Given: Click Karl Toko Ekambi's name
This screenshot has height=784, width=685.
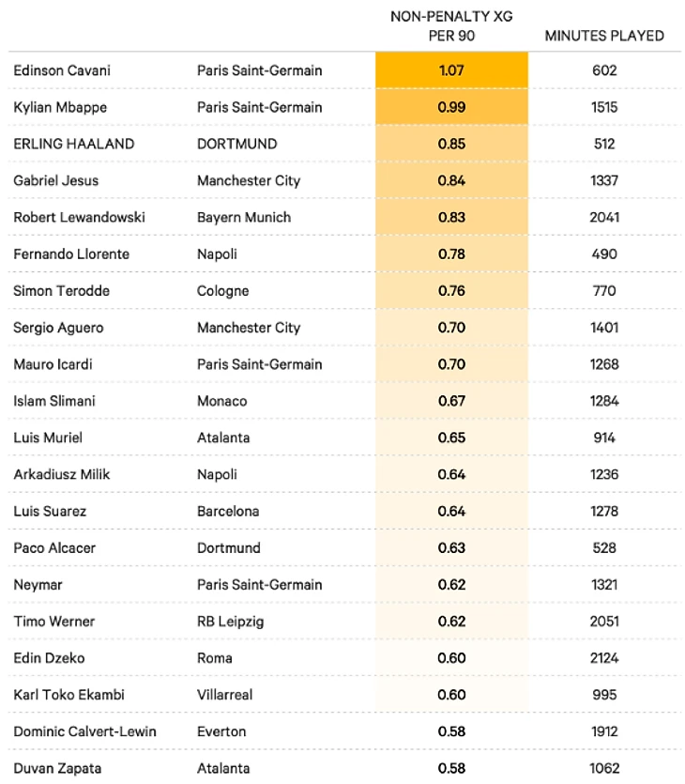Looking at the screenshot, I should tap(68, 695).
